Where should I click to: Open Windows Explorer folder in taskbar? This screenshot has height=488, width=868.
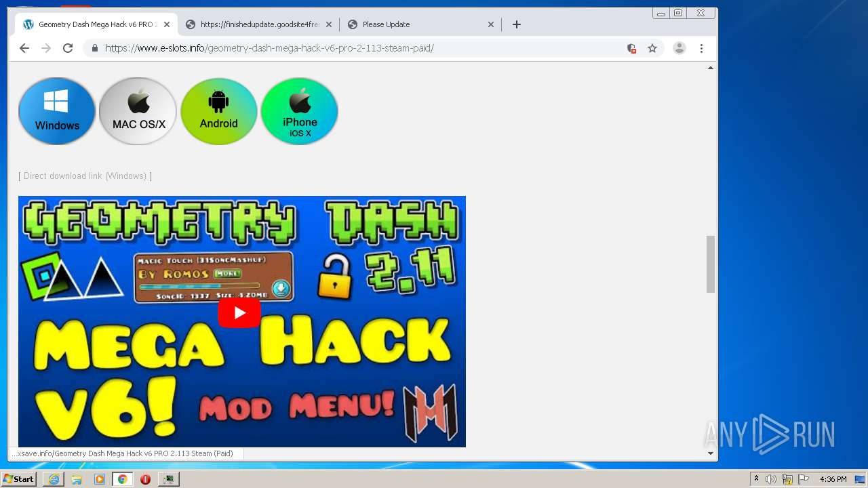click(77, 479)
